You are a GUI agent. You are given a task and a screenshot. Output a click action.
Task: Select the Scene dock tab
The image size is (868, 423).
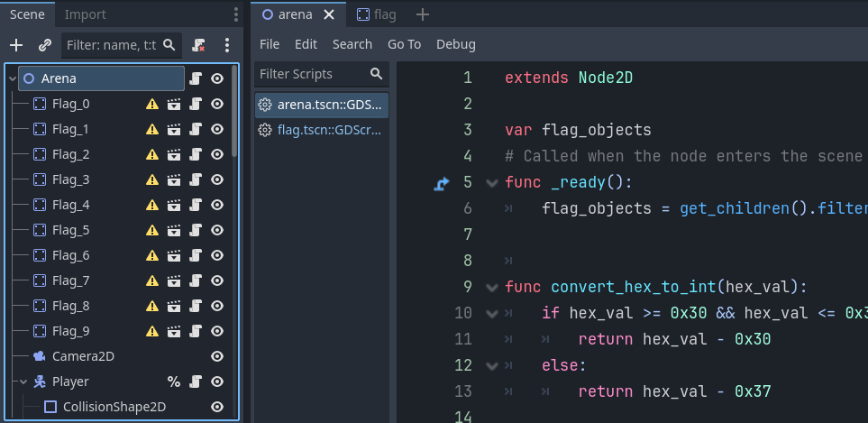(x=27, y=14)
